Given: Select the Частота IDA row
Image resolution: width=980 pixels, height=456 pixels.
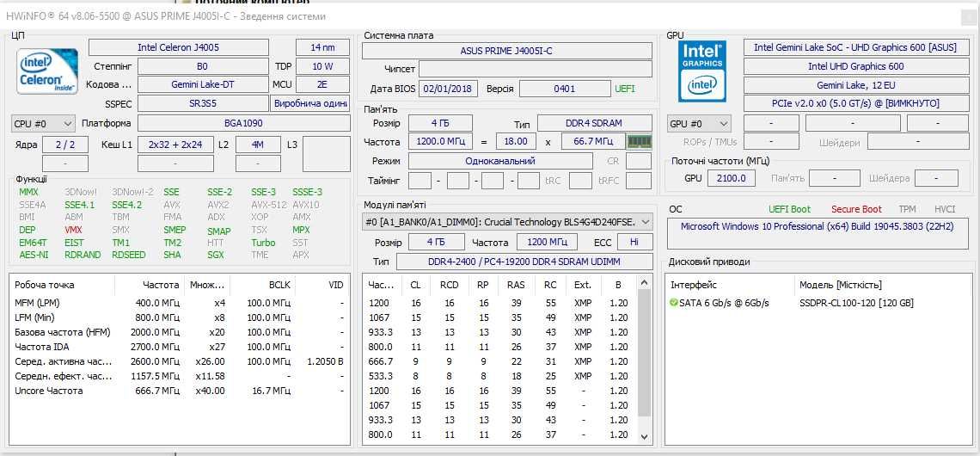Looking at the screenshot, I should coord(180,347).
